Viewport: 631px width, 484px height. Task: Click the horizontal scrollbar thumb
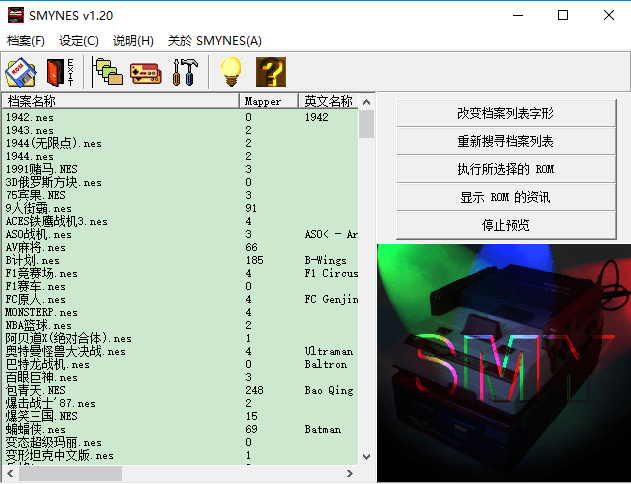pos(70,473)
